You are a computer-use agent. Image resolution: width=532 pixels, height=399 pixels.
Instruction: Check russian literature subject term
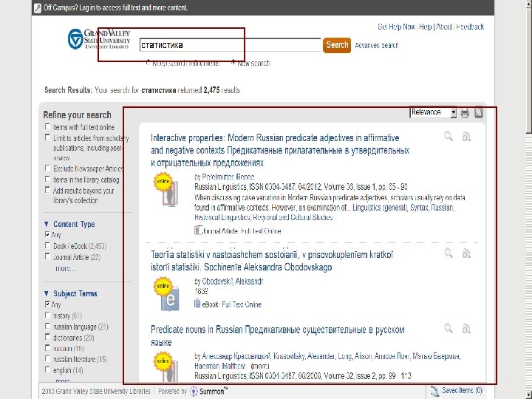[47, 358]
